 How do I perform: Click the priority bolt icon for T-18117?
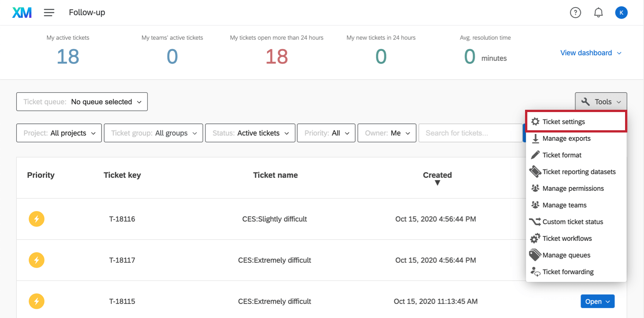pos(37,260)
